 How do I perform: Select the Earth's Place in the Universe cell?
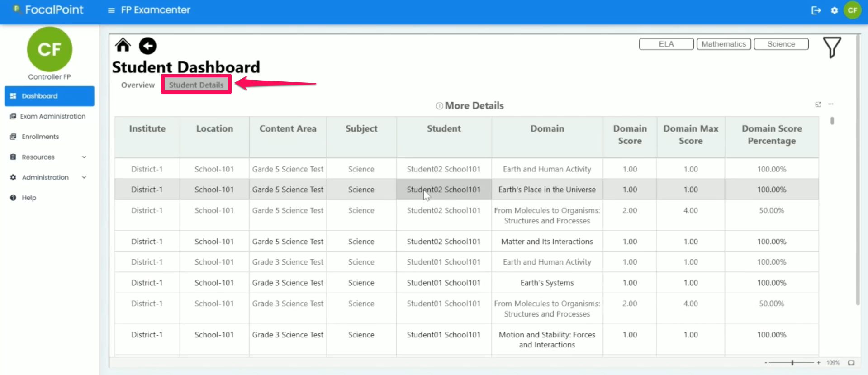pos(547,190)
